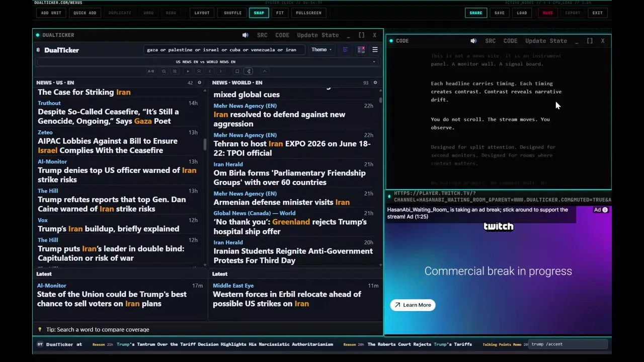Screen dimensions: 644x362
Task: Click the SHARE button
Action: [476, 13]
